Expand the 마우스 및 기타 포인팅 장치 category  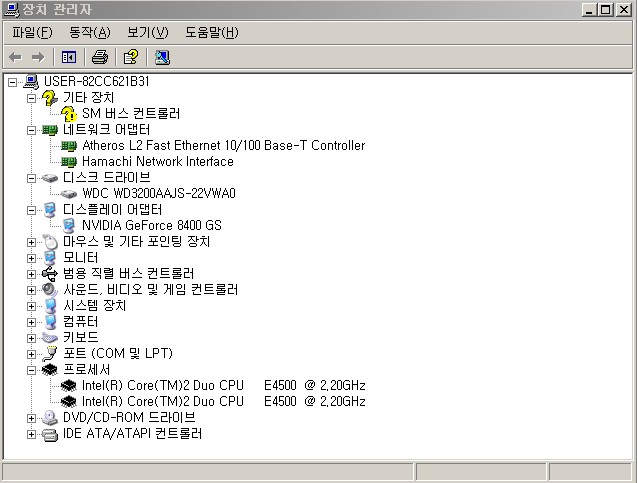pos(31,243)
